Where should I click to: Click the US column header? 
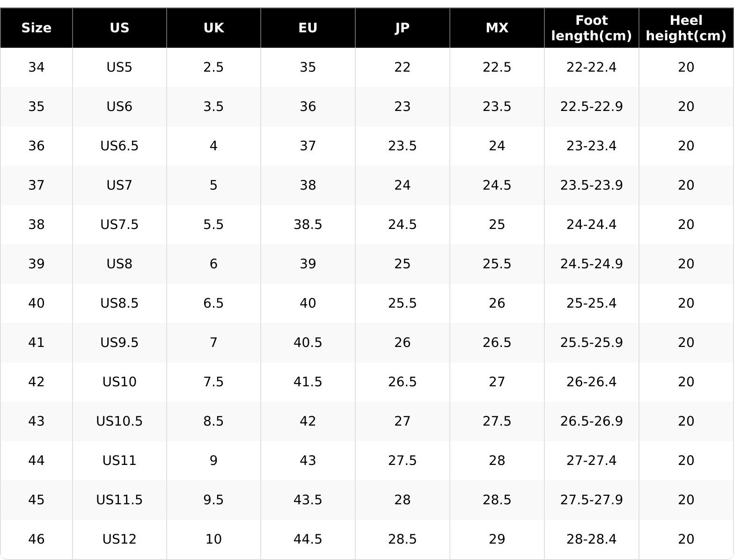[x=119, y=28]
